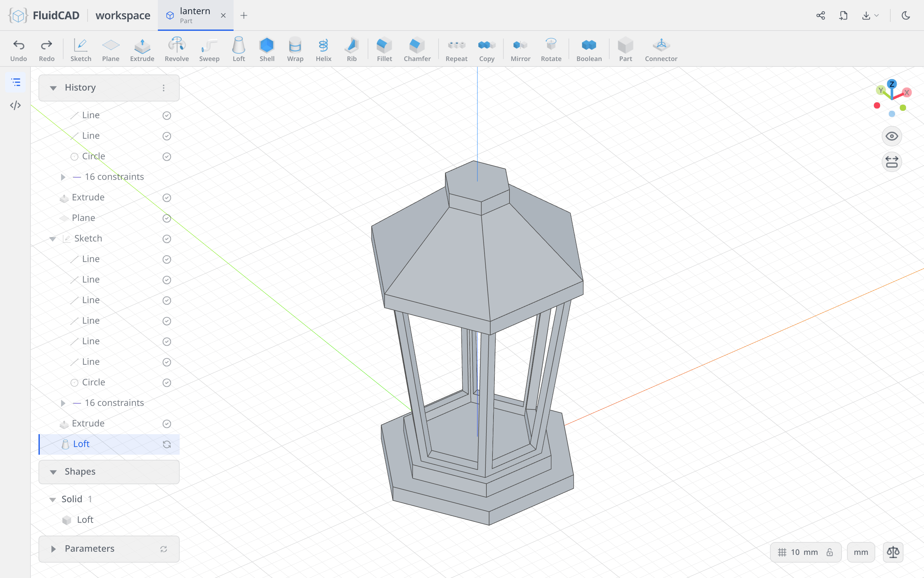Add a Connector from toolbar

[661, 50]
